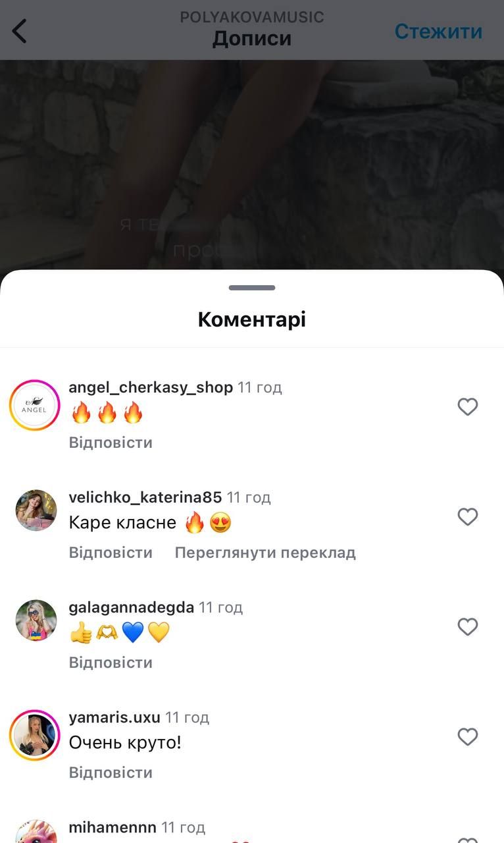Image resolution: width=504 pixels, height=843 pixels.
Task: Tap the back arrow icon
Action: (20, 31)
